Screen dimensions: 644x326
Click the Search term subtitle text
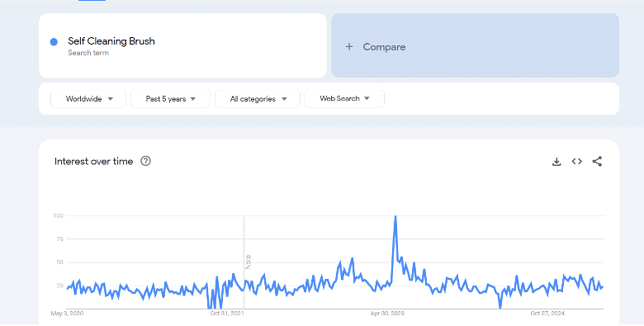point(88,53)
